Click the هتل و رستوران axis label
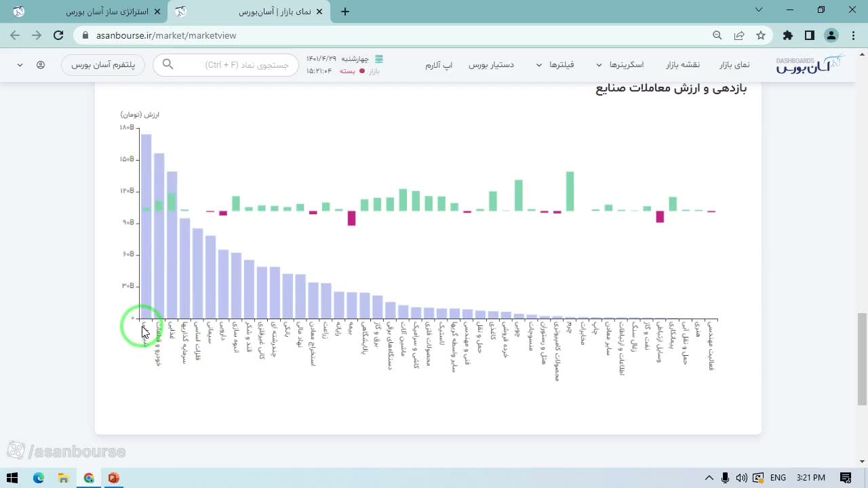The width and height of the screenshot is (868, 488). click(545, 343)
